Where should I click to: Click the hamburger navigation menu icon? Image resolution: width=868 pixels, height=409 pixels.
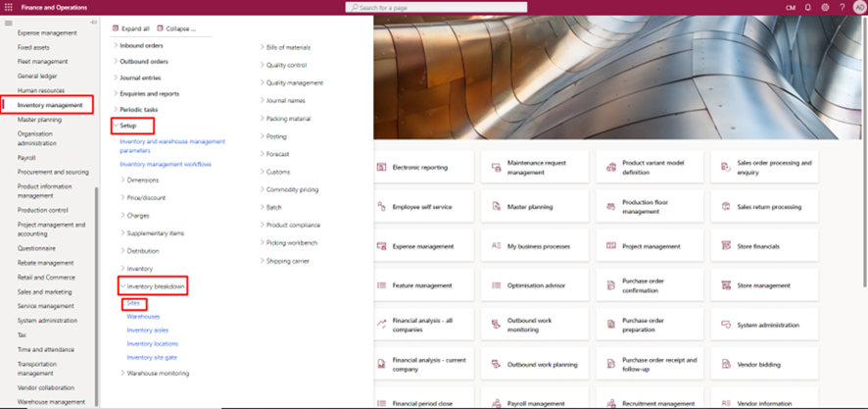coord(8,23)
